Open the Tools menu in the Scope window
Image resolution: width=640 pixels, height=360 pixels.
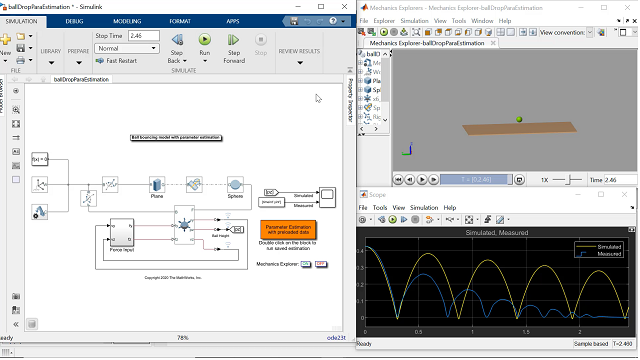380,208
